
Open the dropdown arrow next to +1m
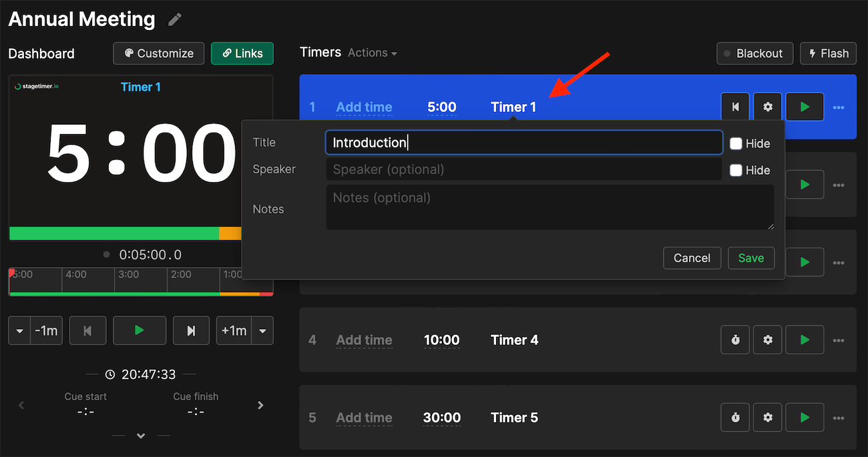coord(263,330)
